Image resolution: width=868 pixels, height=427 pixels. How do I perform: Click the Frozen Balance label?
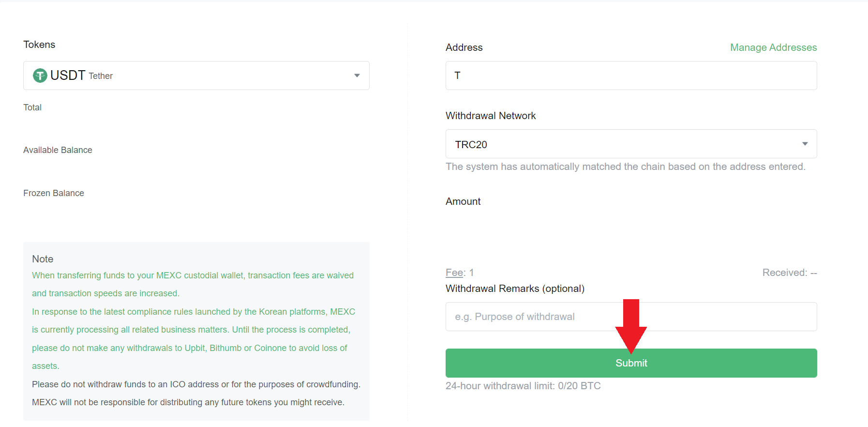click(54, 193)
